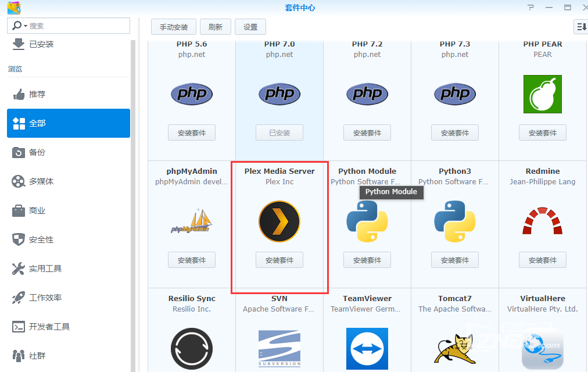
Task: Install Python Module via 安装套件 button
Action: pos(367,260)
